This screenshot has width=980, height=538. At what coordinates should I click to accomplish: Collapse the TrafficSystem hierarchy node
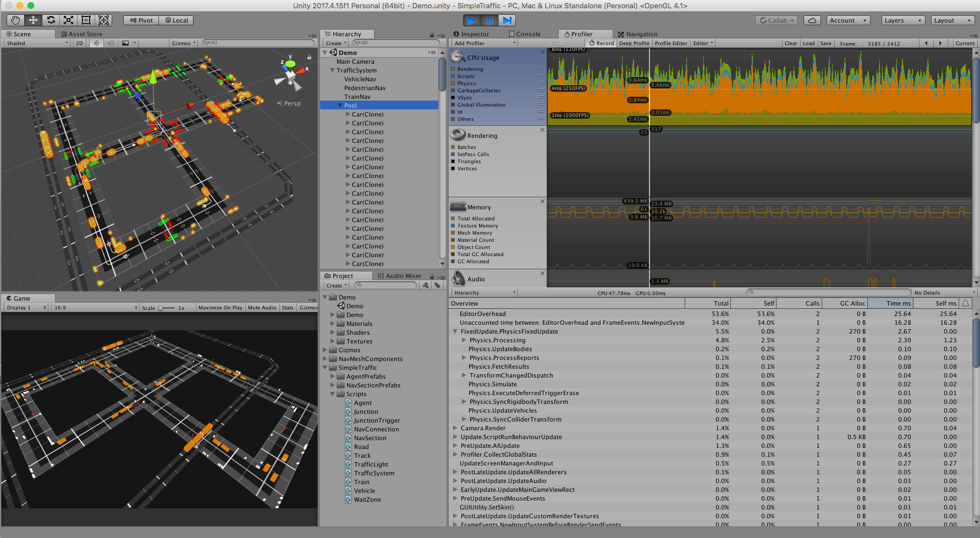(x=332, y=70)
